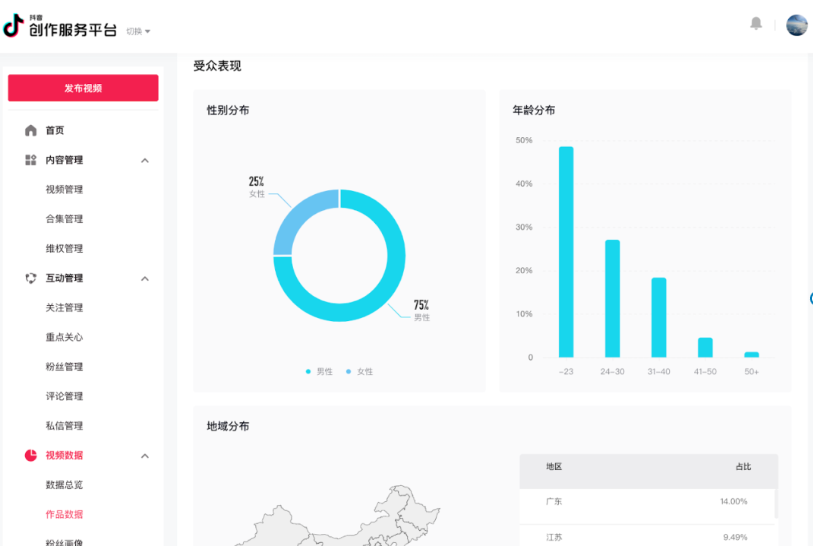Image resolution: width=813 pixels, height=546 pixels.
Task: Click the 首页 home icon
Action: [31, 130]
